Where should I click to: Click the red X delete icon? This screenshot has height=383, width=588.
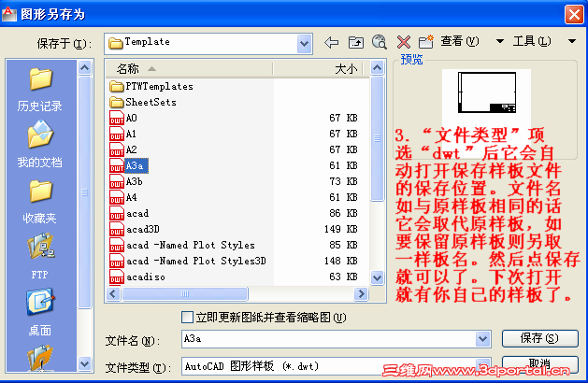[404, 42]
